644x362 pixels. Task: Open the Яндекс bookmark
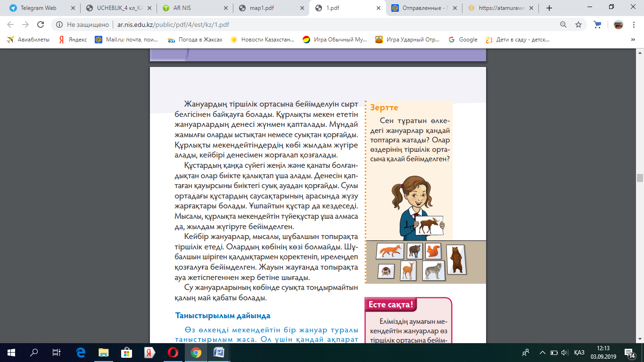point(73,40)
